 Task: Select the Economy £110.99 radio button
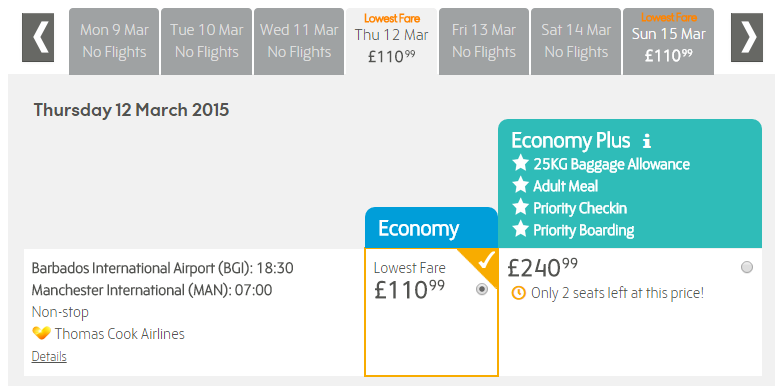[x=482, y=290]
